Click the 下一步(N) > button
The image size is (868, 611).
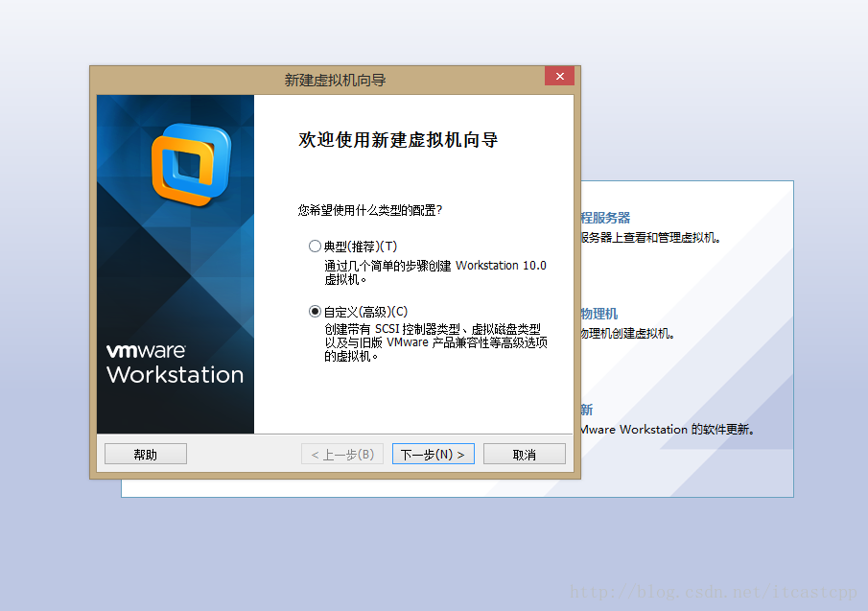click(433, 454)
